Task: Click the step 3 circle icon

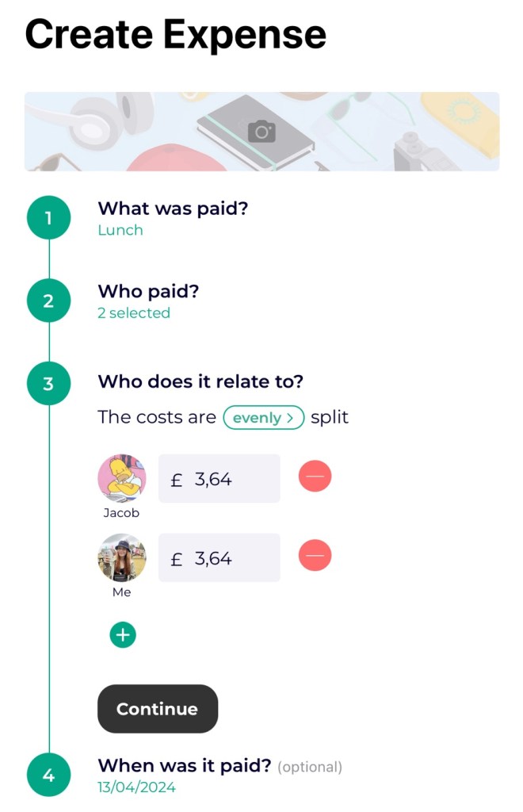Action: pos(48,384)
